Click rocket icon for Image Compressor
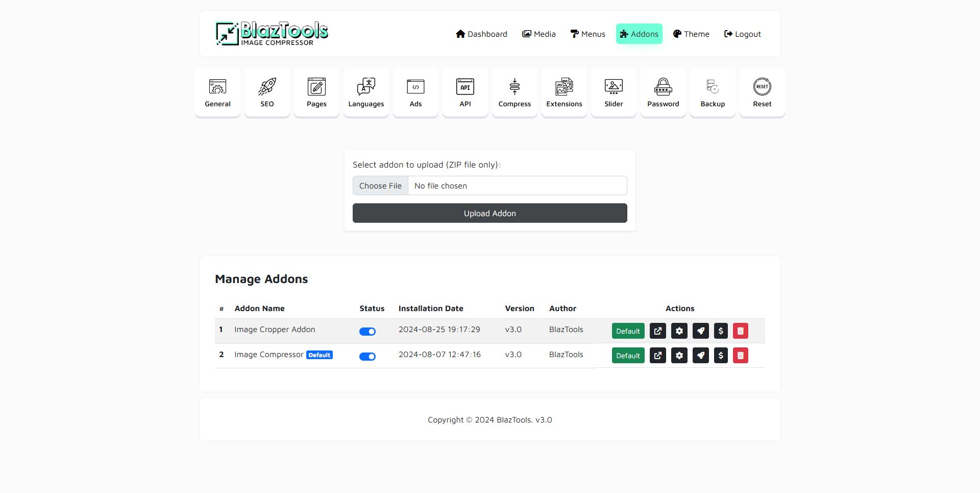 (701, 356)
